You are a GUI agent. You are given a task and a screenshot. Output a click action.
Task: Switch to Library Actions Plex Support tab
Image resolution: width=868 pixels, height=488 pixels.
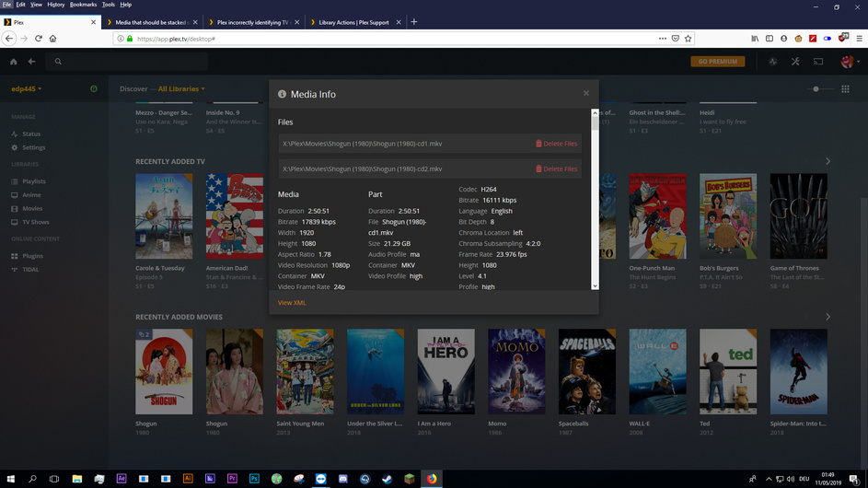pyautogui.click(x=353, y=22)
